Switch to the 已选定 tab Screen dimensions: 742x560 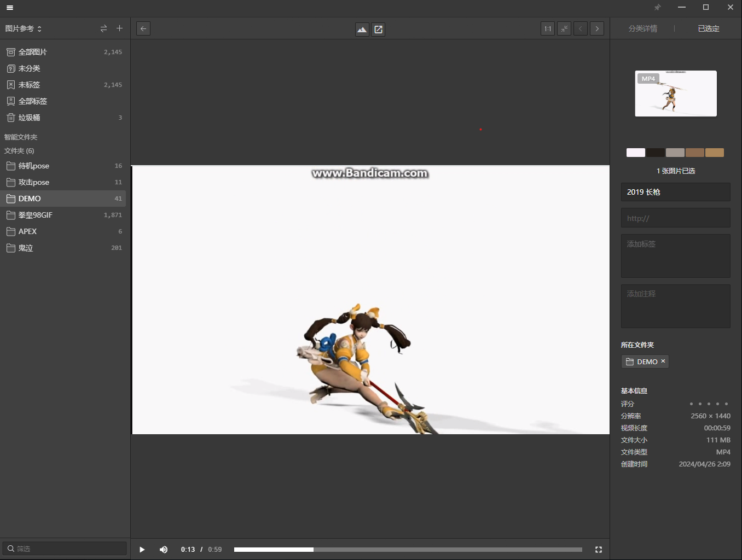click(x=709, y=28)
